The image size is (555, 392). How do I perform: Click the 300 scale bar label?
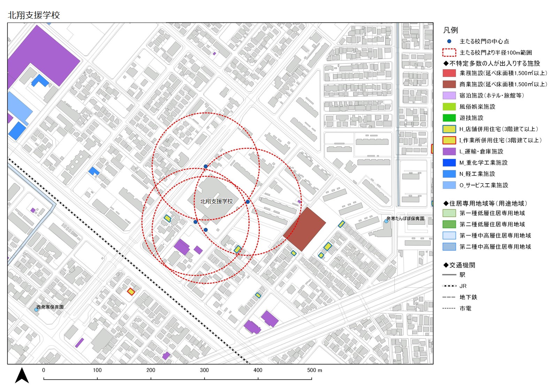point(204,370)
